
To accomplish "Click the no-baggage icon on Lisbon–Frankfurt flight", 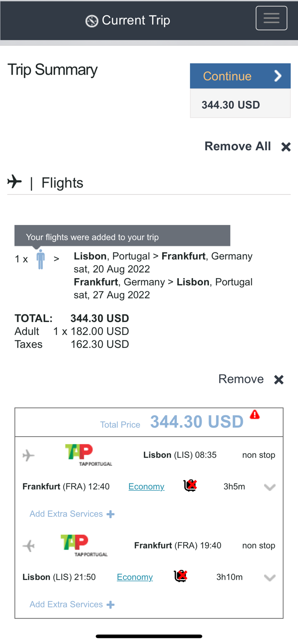I will point(190,486).
